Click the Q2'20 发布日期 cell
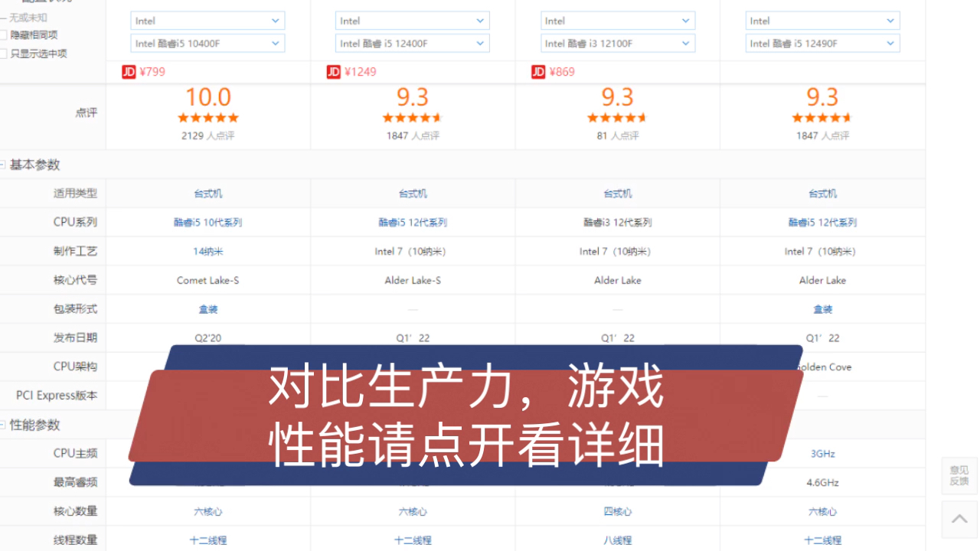Image resolution: width=980 pixels, height=551 pixels. click(x=207, y=338)
